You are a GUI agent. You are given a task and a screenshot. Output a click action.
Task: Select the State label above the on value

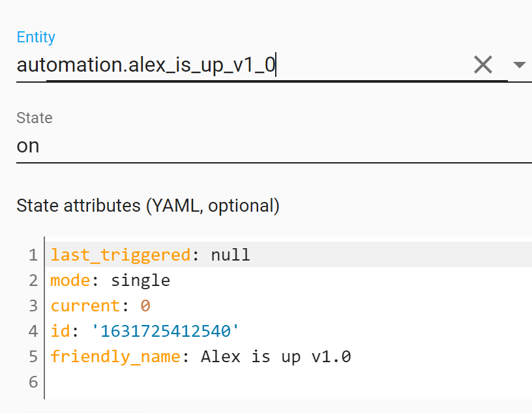[34, 118]
